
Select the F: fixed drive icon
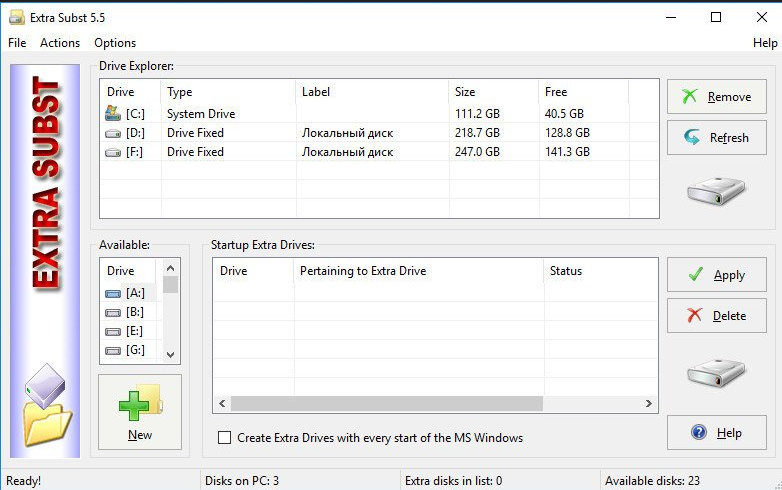[113, 152]
